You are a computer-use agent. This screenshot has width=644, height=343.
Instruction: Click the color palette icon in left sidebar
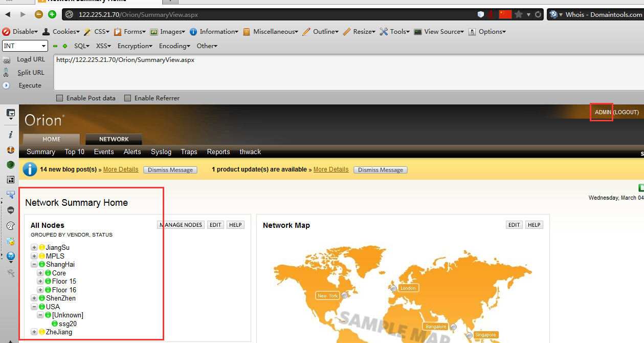click(x=11, y=226)
